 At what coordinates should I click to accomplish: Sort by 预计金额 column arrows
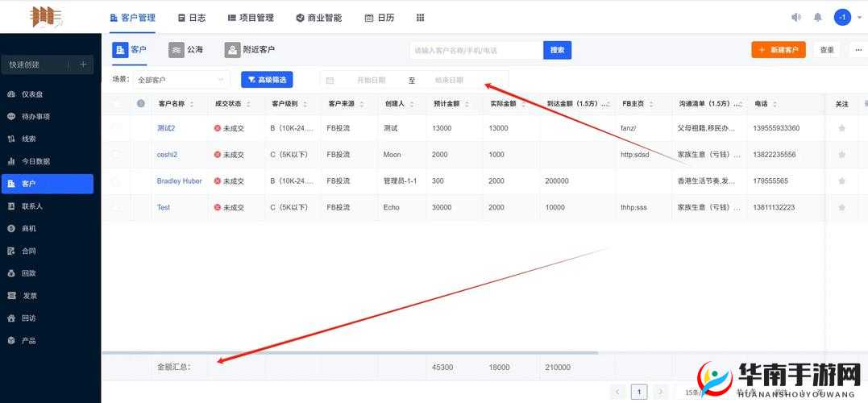point(467,104)
